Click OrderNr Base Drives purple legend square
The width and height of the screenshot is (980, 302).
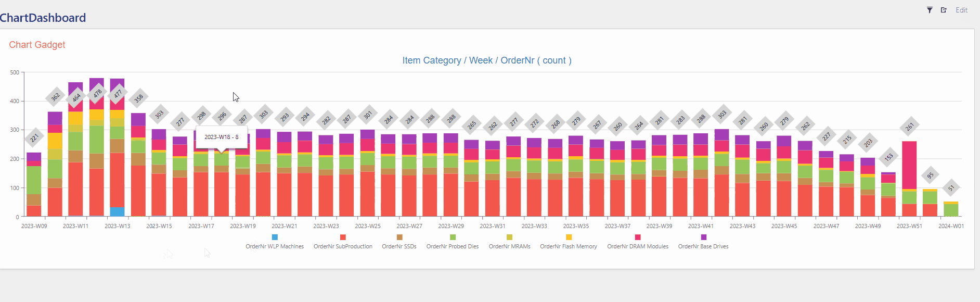703,237
